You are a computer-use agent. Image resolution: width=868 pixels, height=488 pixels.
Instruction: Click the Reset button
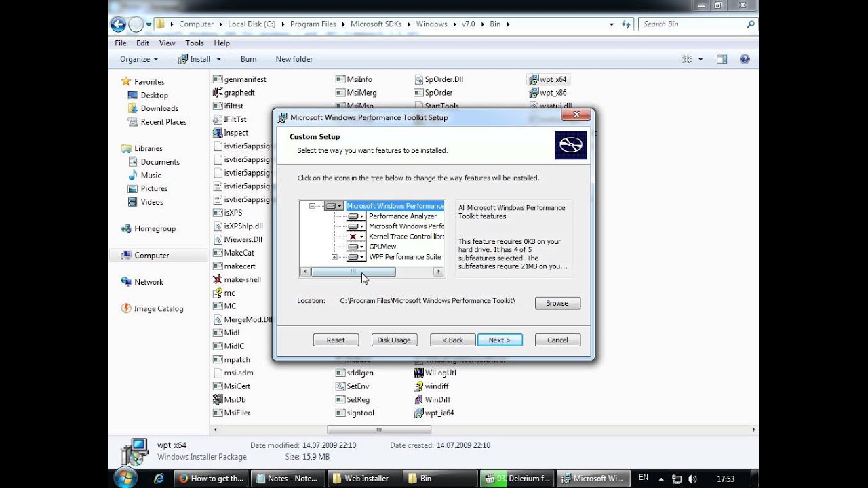click(336, 340)
